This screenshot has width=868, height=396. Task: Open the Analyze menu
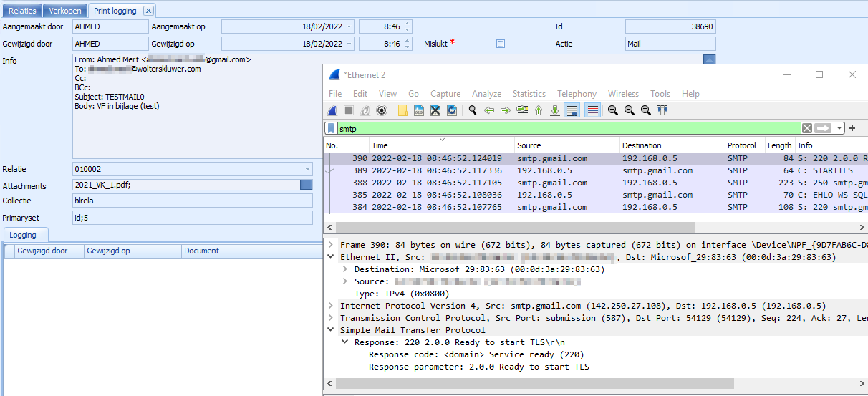[x=486, y=94]
